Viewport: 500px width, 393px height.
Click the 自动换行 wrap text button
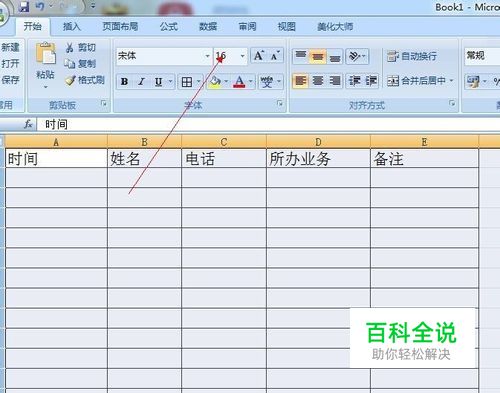[412, 56]
